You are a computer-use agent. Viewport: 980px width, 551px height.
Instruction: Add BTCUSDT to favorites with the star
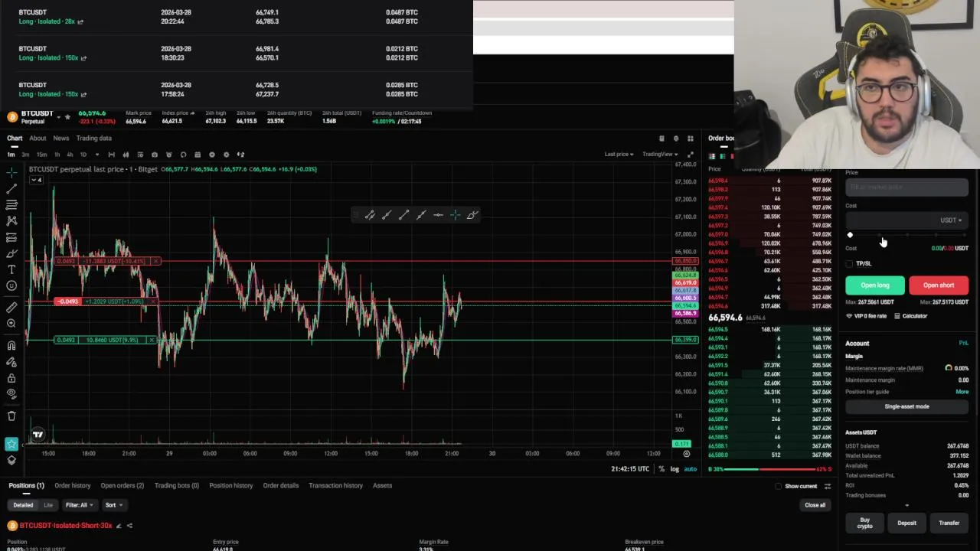pyautogui.click(x=67, y=116)
